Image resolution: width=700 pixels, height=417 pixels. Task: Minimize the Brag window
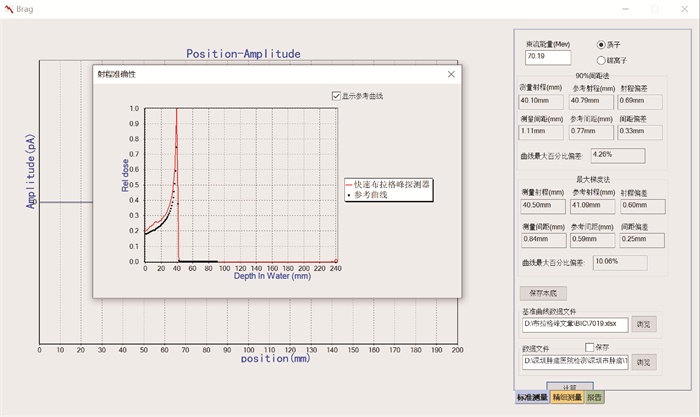[x=626, y=9]
